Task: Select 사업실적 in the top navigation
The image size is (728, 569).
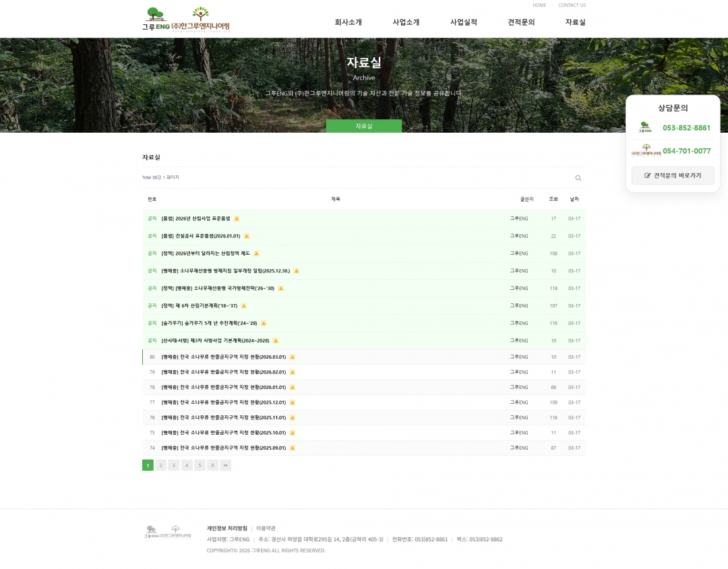Action: coord(463,22)
